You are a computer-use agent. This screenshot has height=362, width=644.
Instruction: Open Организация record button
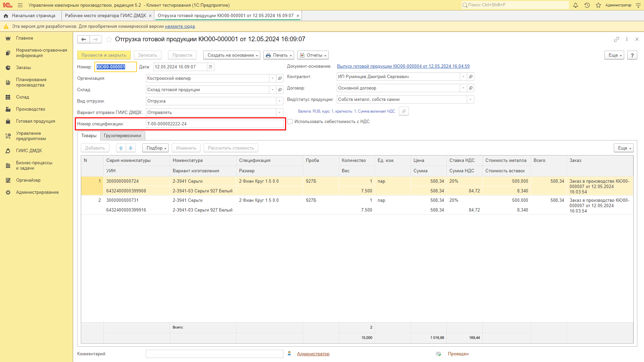(x=280, y=78)
